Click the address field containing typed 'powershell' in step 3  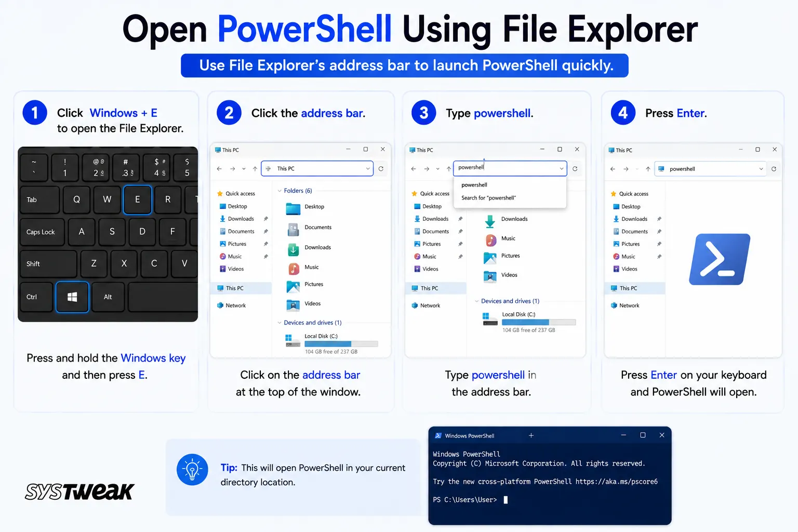tap(510, 168)
